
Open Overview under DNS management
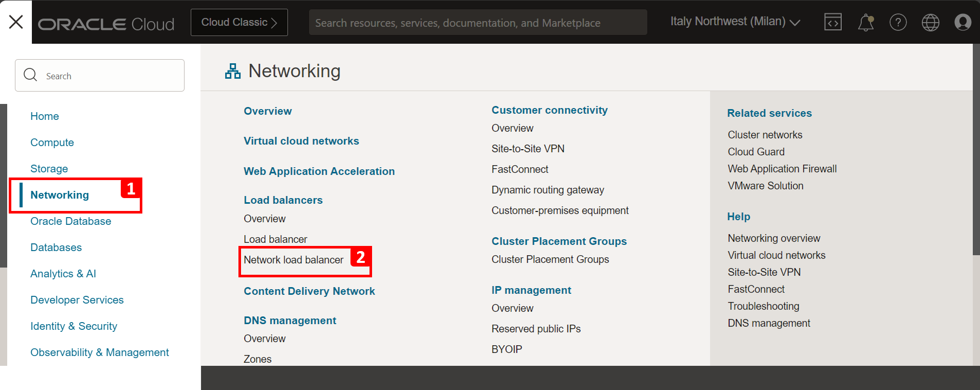[x=265, y=339]
